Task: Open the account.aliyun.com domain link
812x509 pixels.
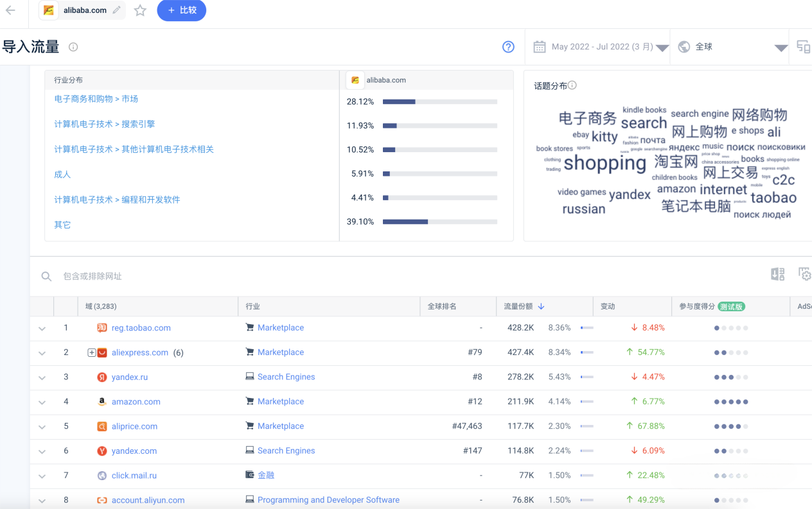Action: point(148,500)
